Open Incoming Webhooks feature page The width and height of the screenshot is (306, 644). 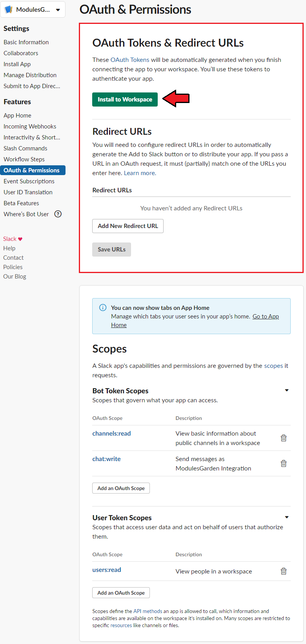pyautogui.click(x=30, y=126)
